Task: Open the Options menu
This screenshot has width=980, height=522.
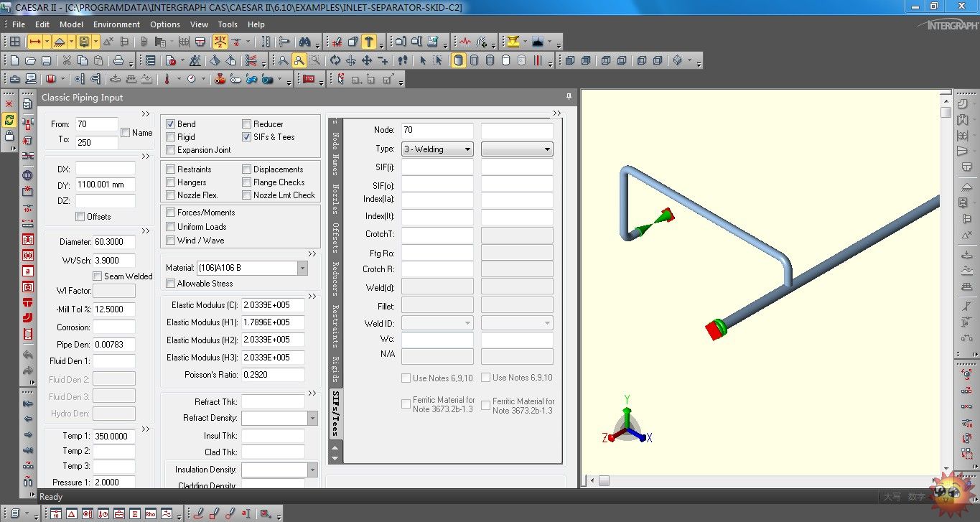Action: 165,24
